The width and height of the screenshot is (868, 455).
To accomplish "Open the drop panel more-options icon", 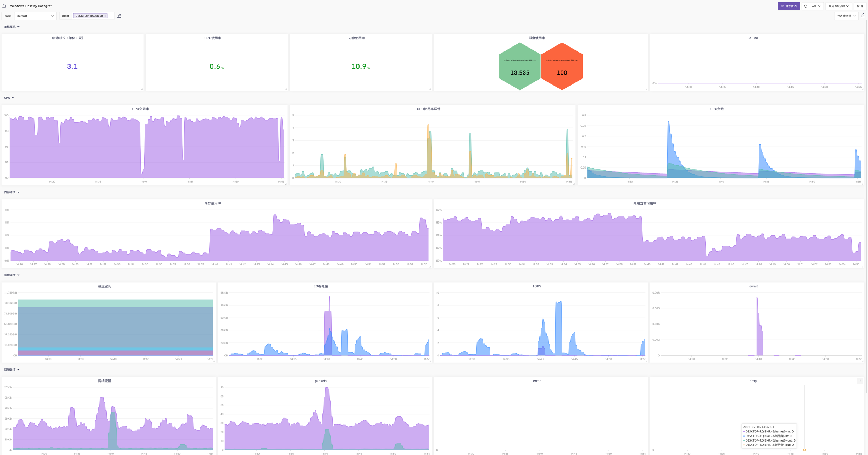I will point(860,381).
